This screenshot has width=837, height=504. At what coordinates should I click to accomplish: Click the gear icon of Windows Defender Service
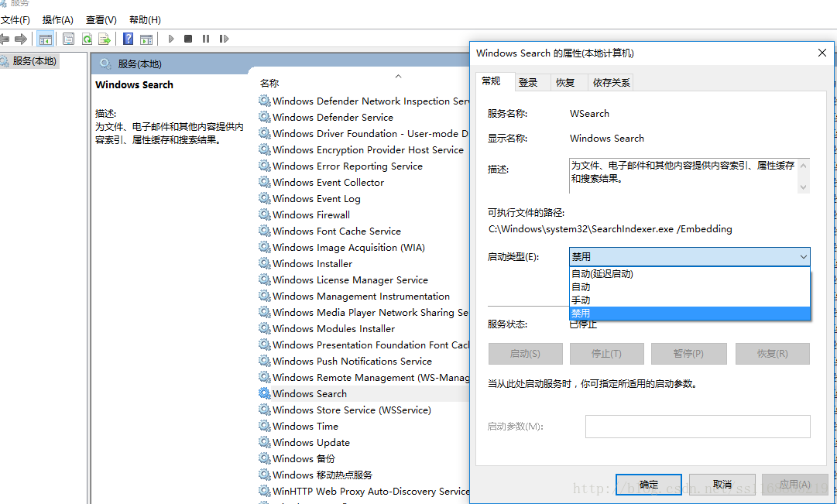(x=264, y=117)
